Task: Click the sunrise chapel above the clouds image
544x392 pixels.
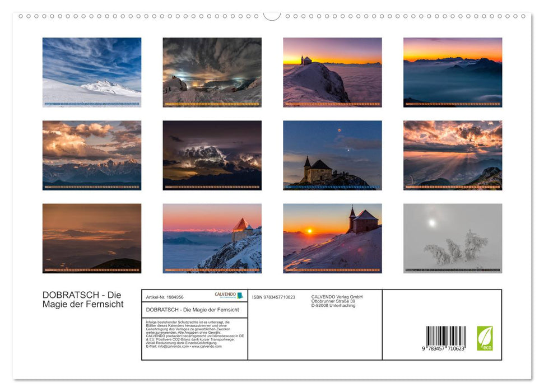Action: 333,71
